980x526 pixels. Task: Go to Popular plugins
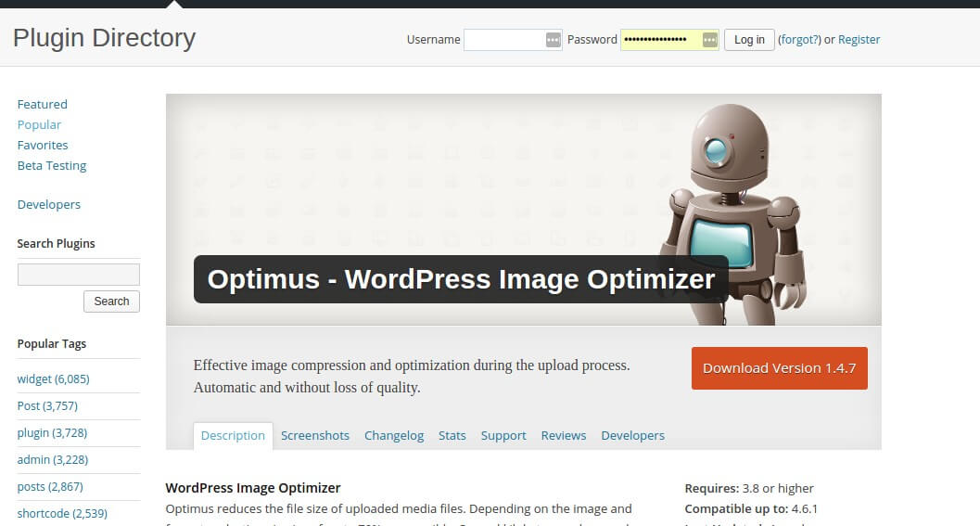[39, 125]
